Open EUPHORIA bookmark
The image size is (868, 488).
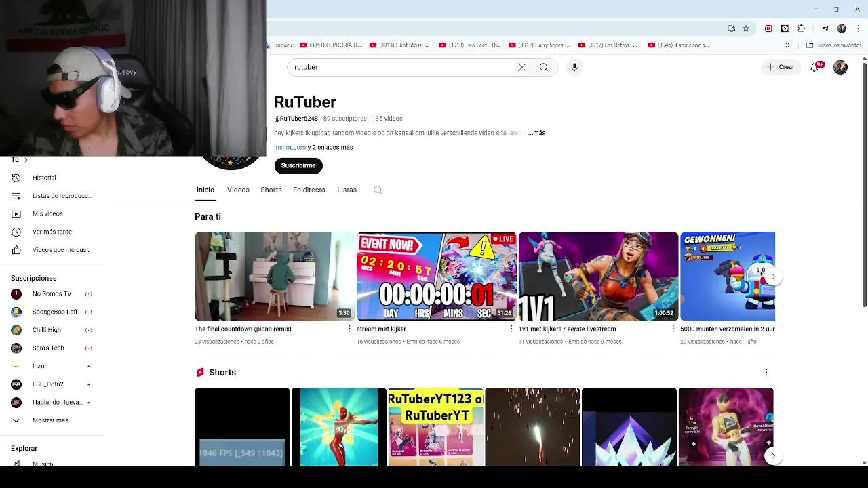[x=331, y=45]
